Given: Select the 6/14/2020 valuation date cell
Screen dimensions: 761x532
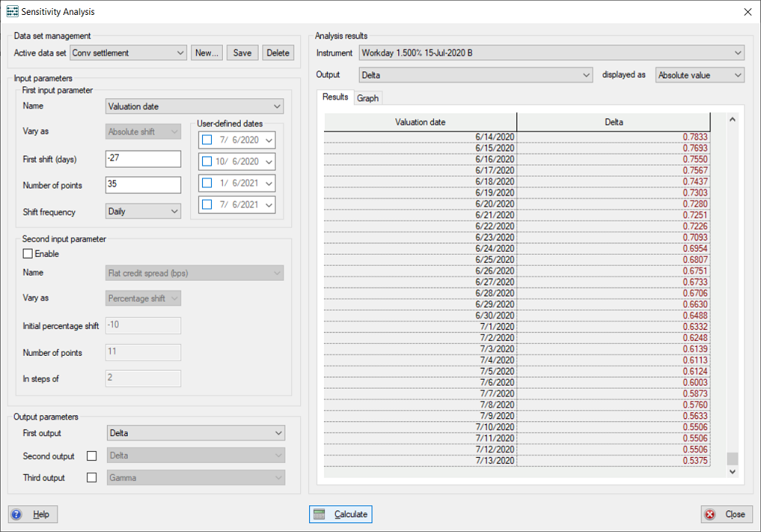Looking at the screenshot, I should pyautogui.click(x=421, y=137).
